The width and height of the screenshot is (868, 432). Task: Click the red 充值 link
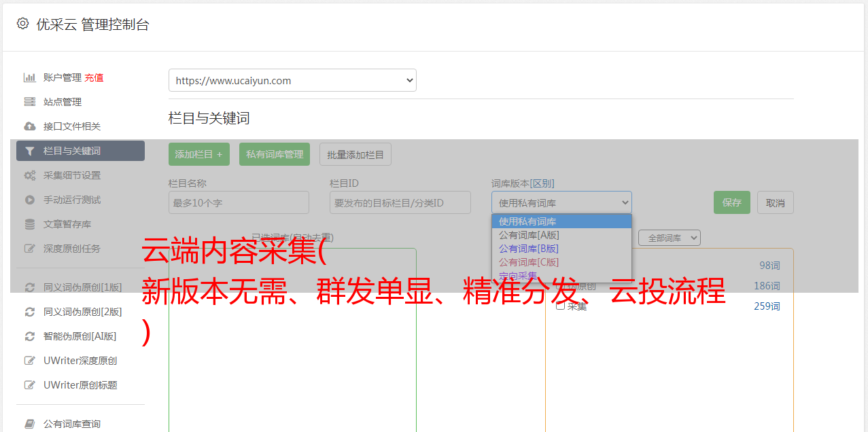coord(94,77)
